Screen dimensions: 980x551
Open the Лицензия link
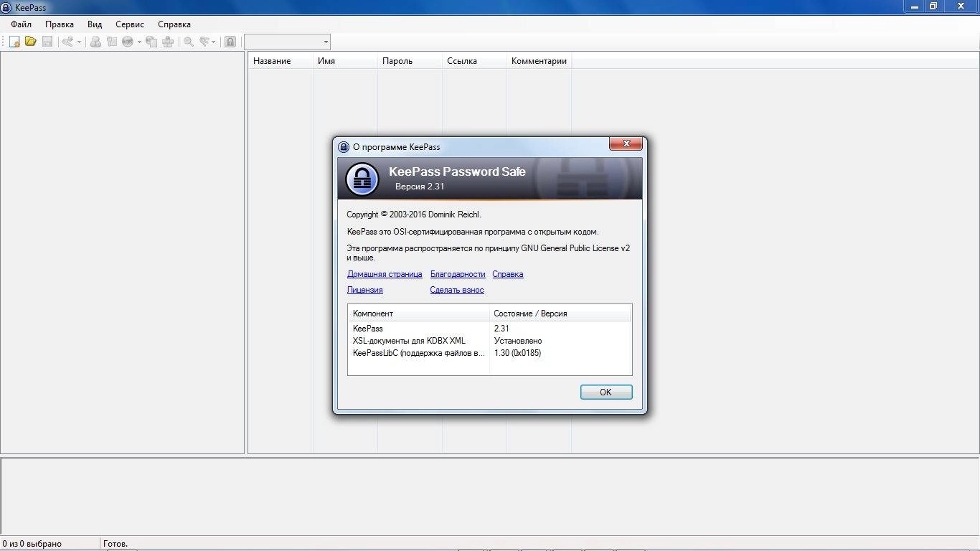(x=365, y=290)
